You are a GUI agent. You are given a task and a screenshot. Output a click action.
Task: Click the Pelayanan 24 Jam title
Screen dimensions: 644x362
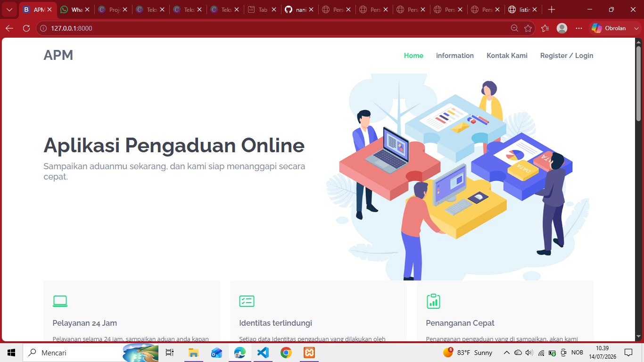(x=85, y=323)
